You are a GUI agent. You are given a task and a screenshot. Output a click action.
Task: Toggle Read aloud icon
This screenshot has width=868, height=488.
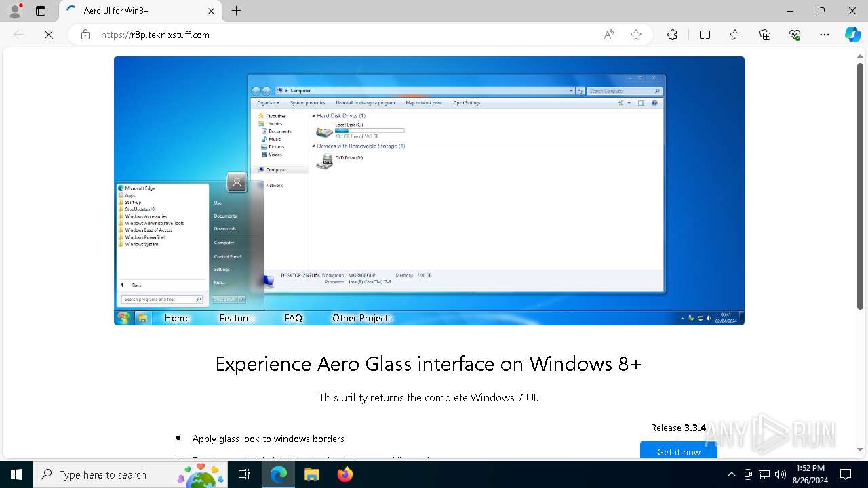tap(609, 35)
